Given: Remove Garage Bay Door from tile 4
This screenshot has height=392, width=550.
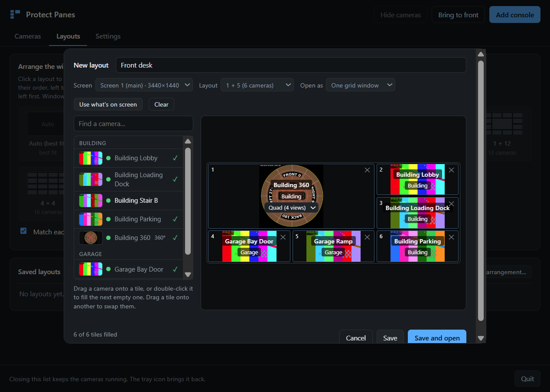Looking at the screenshot, I should [283, 237].
